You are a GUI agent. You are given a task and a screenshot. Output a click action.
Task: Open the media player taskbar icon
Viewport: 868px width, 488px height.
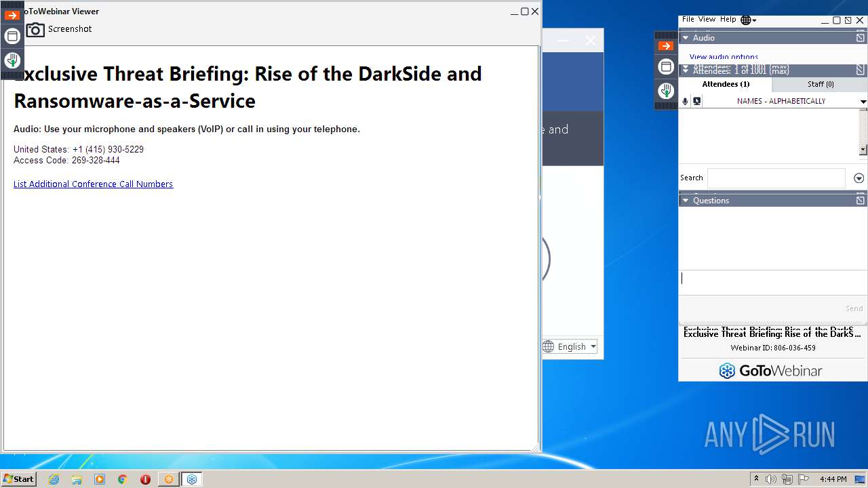[100, 479]
